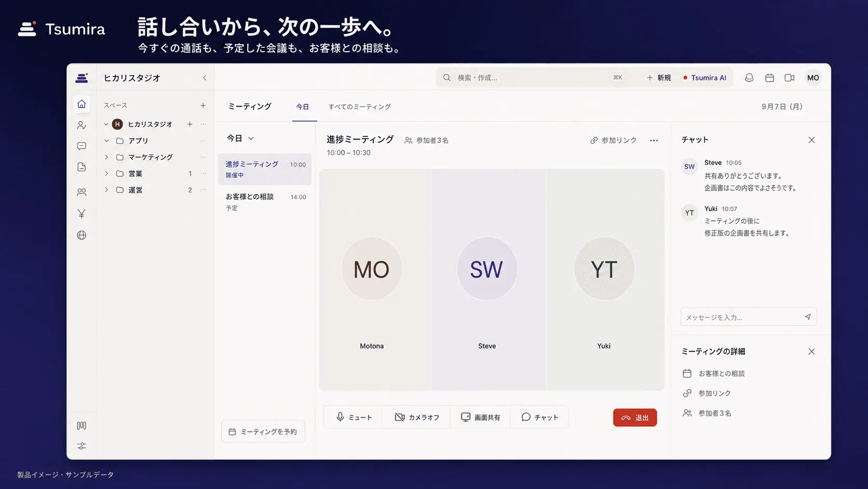The width and height of the screenshot is (868, 489).
Task: Open the 営業 folder row
Action: tap(155, 174)
